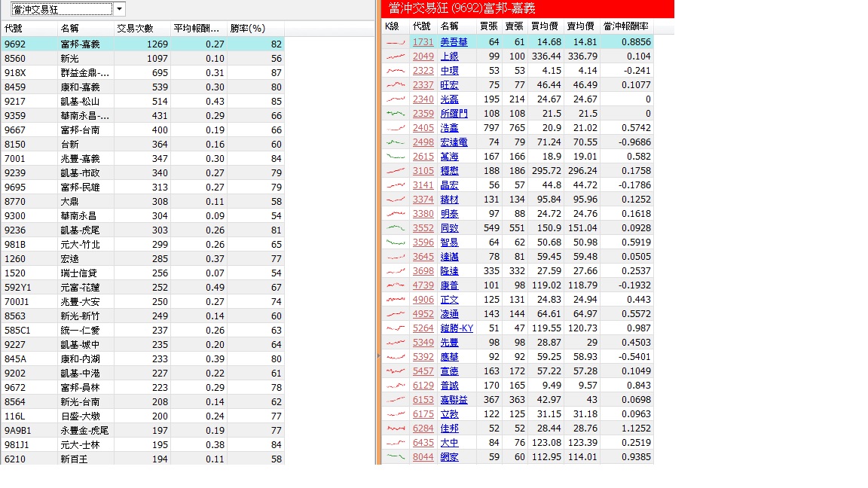Open stock name link 所羅門
The image size is (868, 488).
pos(454,114)
